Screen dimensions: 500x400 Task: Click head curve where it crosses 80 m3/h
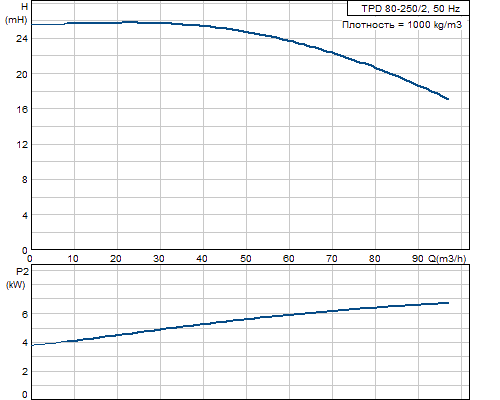[x=375, y=68]
